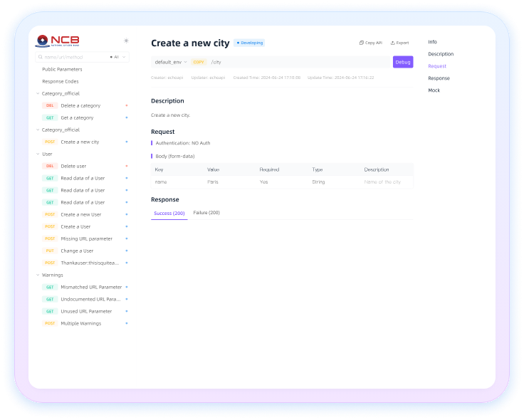Select Unused URL Parameter endpoint

point(86,311)
